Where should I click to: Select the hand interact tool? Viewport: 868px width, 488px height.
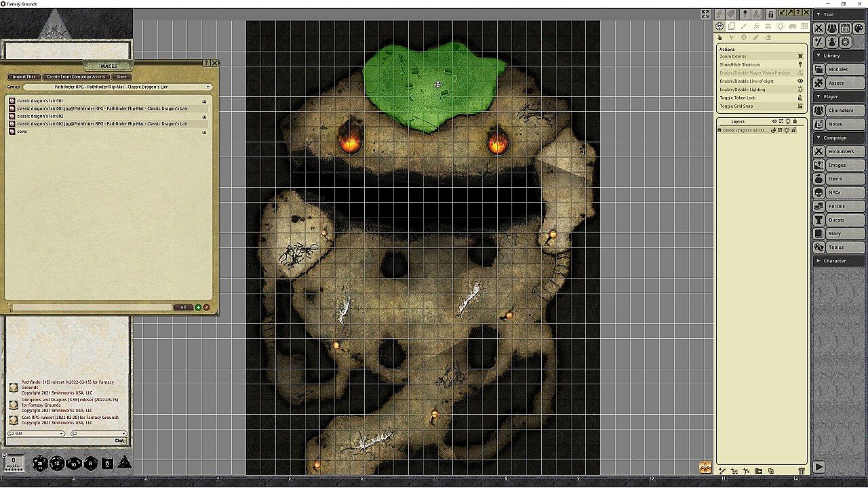tap(720, 37)
